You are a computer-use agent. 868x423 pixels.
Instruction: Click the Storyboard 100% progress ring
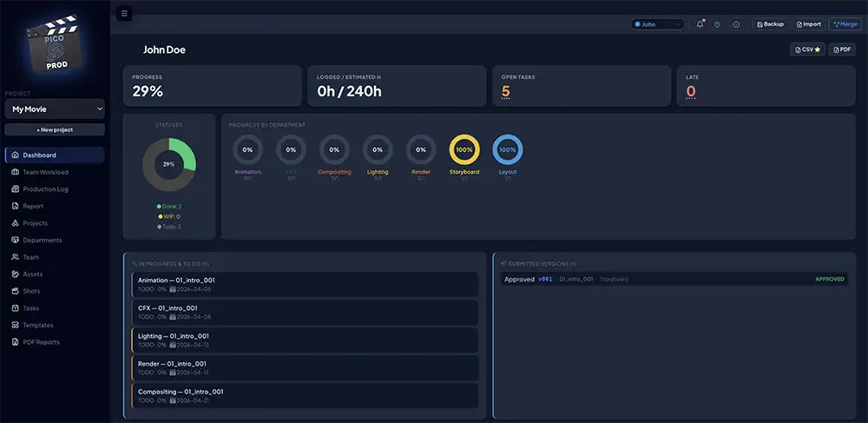click(x=464, y=149)
